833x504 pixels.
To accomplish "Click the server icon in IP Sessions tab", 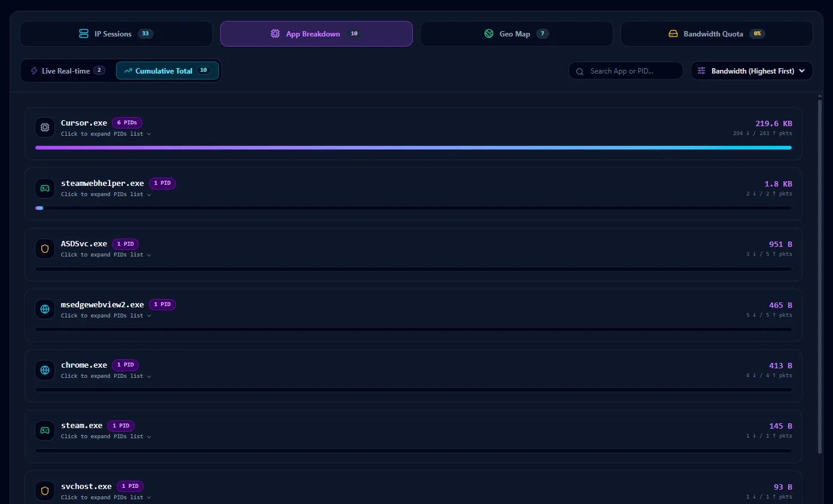I will pos(84,34).
